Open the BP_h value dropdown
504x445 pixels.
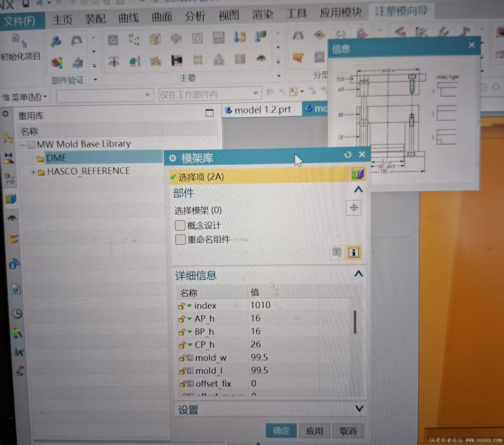tap(190, 332)
